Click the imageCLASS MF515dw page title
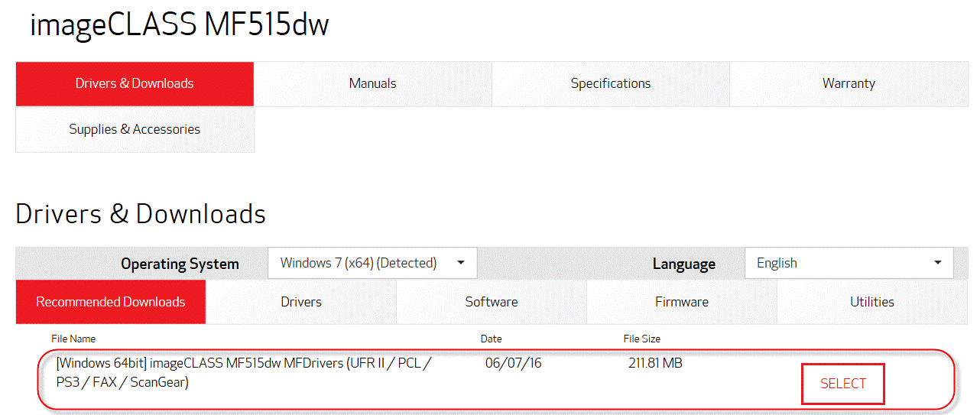The width and height of the screenshot is (980, 415). coord(180,25)
